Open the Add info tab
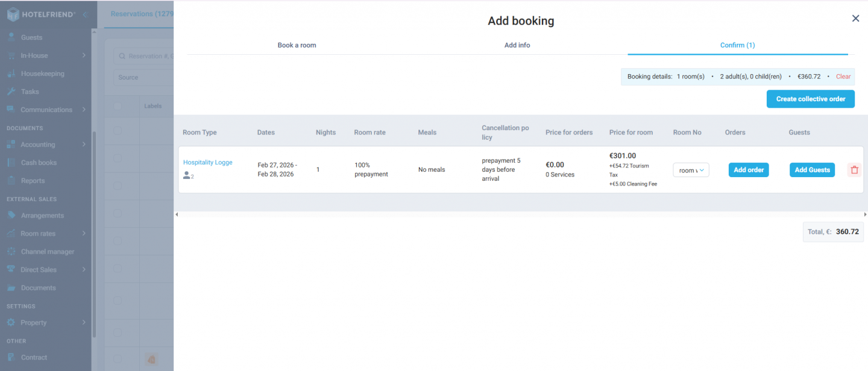Viewport: 868px width, 371px height. pyautogui.click(x=517, y=45)
